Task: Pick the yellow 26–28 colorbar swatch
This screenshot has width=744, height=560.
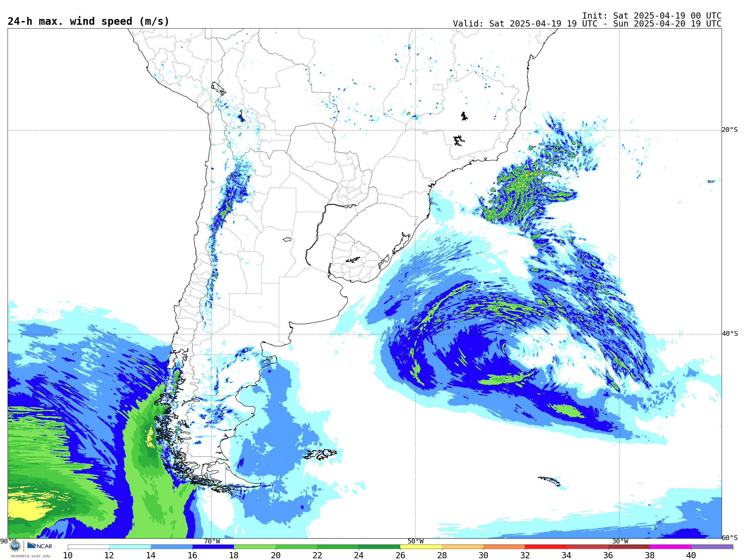Action: click(x=421, y=547)
